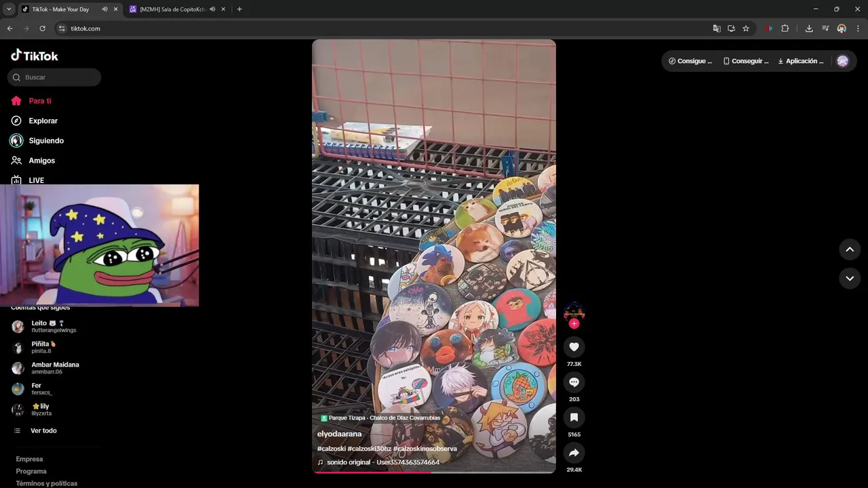
Task: Open media controls icon in toolbar
Action: click(x=825, y=28)
